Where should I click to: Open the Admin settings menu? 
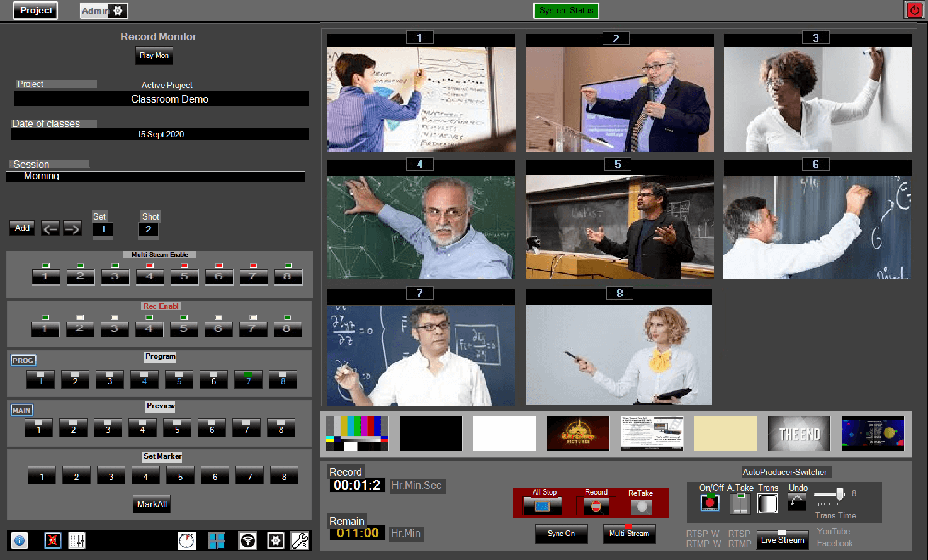105,11
